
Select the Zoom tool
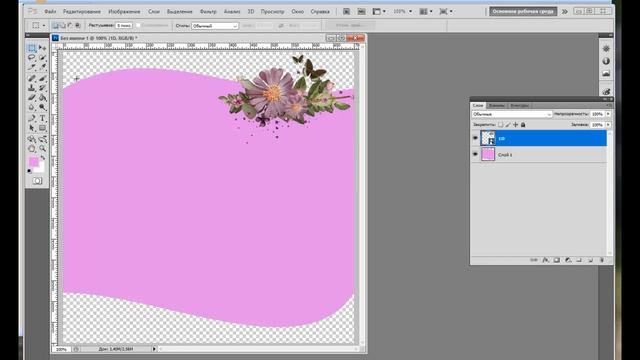click(x=42, y=149)
